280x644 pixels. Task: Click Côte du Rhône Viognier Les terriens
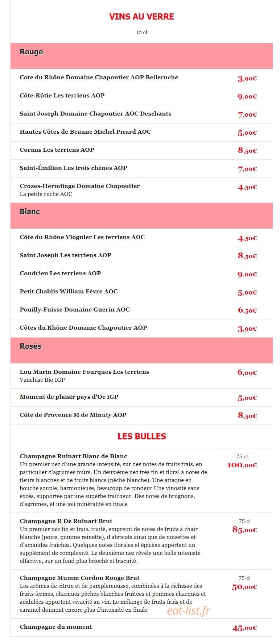82,237
